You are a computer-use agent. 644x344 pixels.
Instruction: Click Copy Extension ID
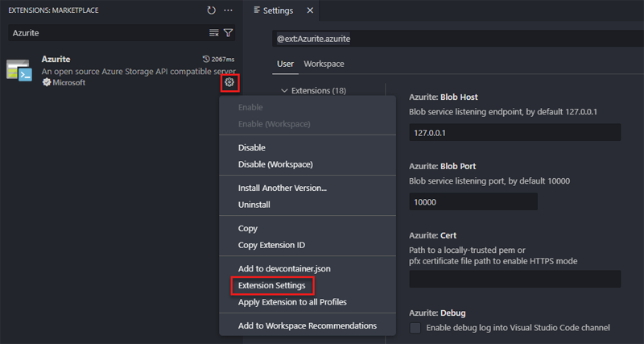click(x=271, y=245)
